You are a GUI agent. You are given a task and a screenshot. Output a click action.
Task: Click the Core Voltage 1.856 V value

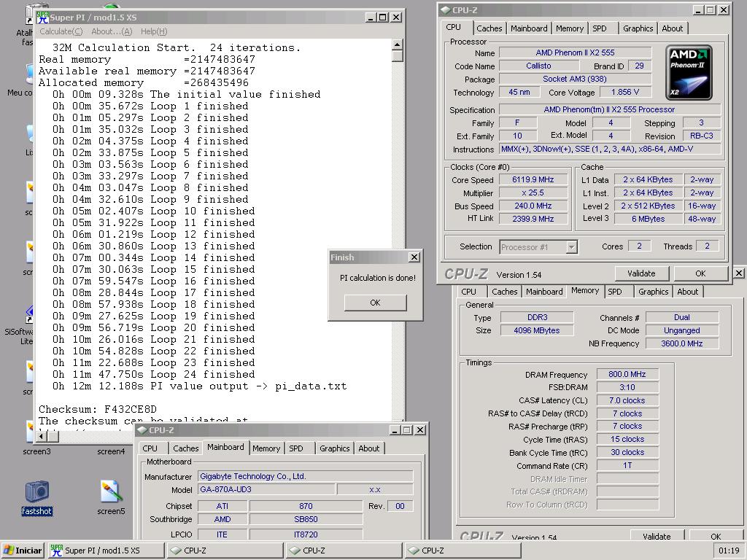(625, 92)
